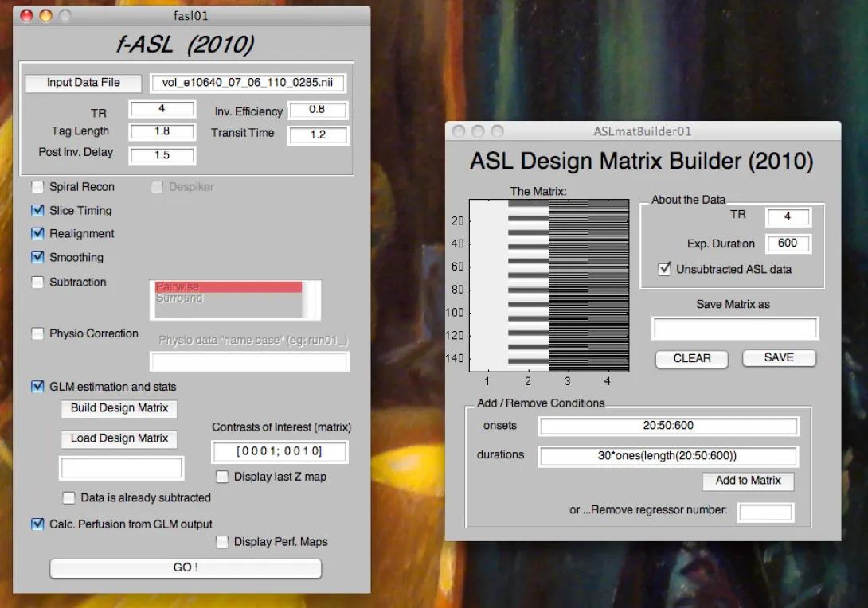Edit the Contrasts of Interest matrix field
The height and width of the screenshot is (608, 868).
(x=280, y=451)
